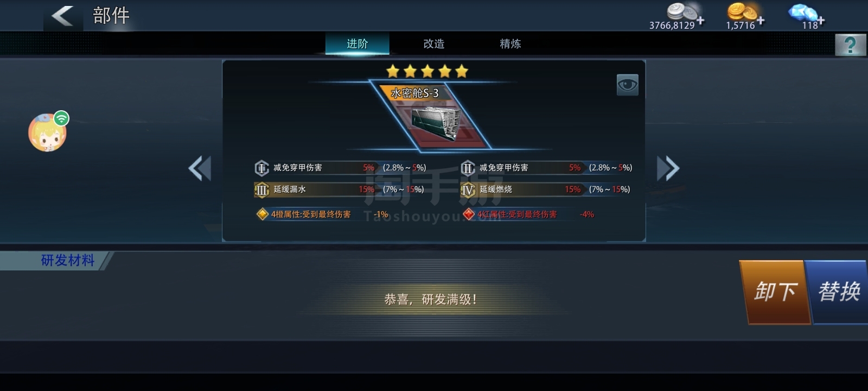Switch to the 改造 tab
The height and width of the screenshot is (391, 868).
[x=434, y=43]
